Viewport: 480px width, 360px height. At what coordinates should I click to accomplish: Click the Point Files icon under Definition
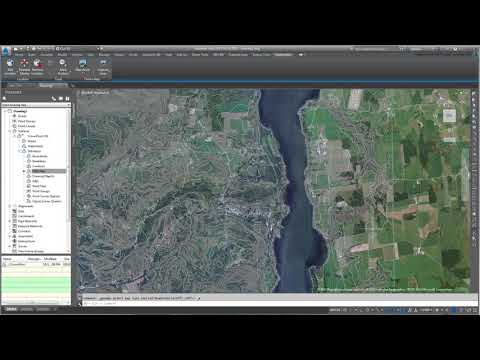coord(29,186)
